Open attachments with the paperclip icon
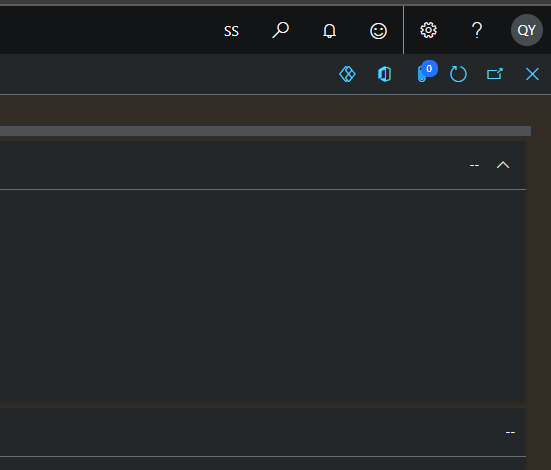Viewport: 551px width, 470px height. pos(421,75)
